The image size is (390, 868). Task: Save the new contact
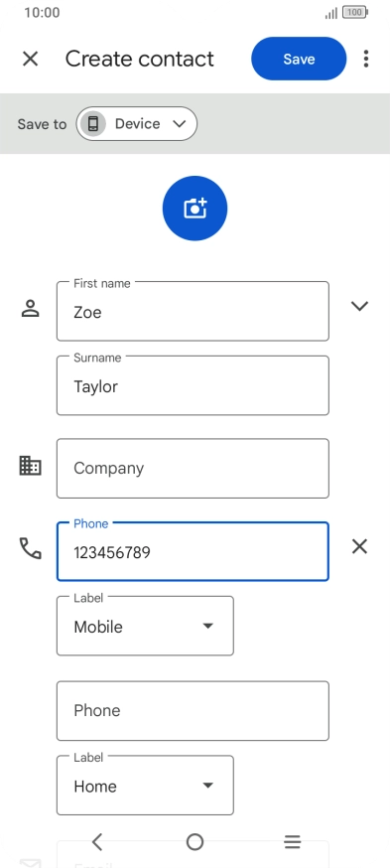pyautogui.click(x=299, y=59)
